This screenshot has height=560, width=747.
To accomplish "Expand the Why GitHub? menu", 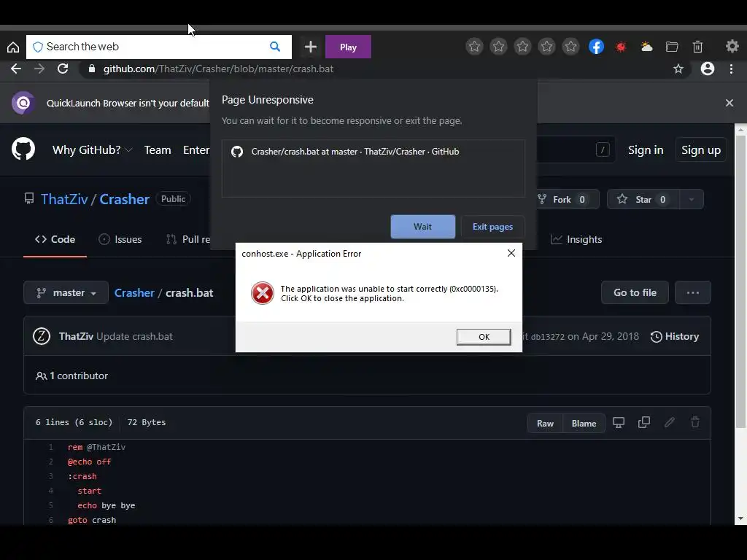I will [92, 150].
